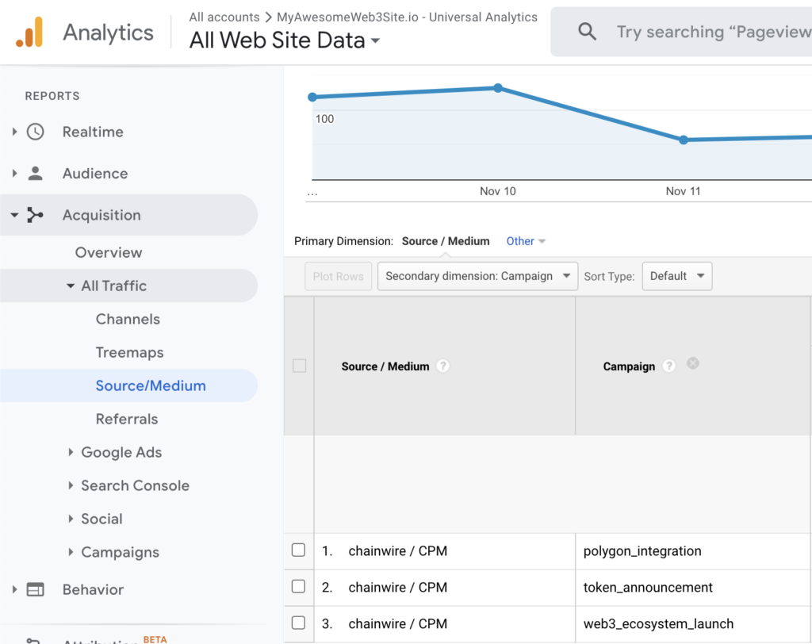This screenshot has width=812, height=644.
Task: Remove the Campaign secondary dimension column
Action: point(692,363)
